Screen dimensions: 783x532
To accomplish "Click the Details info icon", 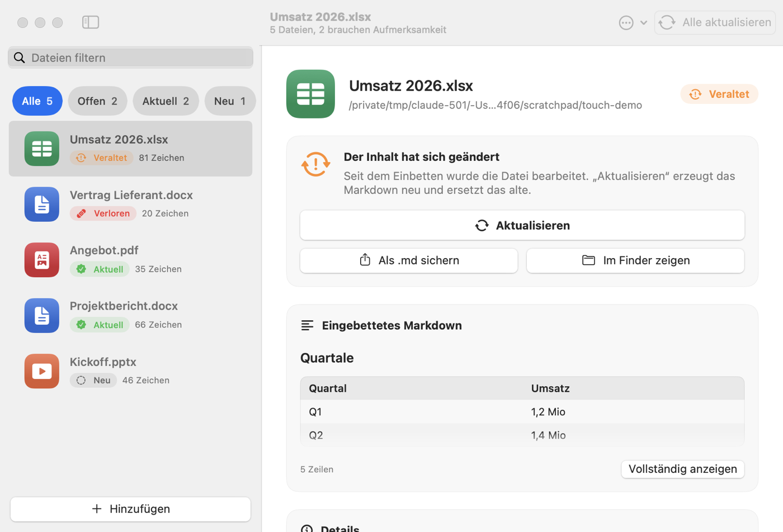I will 306,529.
